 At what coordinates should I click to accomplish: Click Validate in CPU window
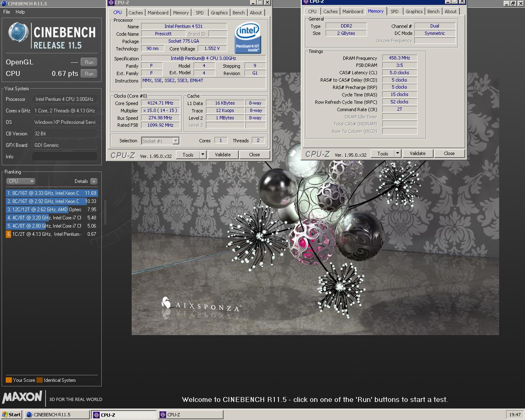(223, 155)
